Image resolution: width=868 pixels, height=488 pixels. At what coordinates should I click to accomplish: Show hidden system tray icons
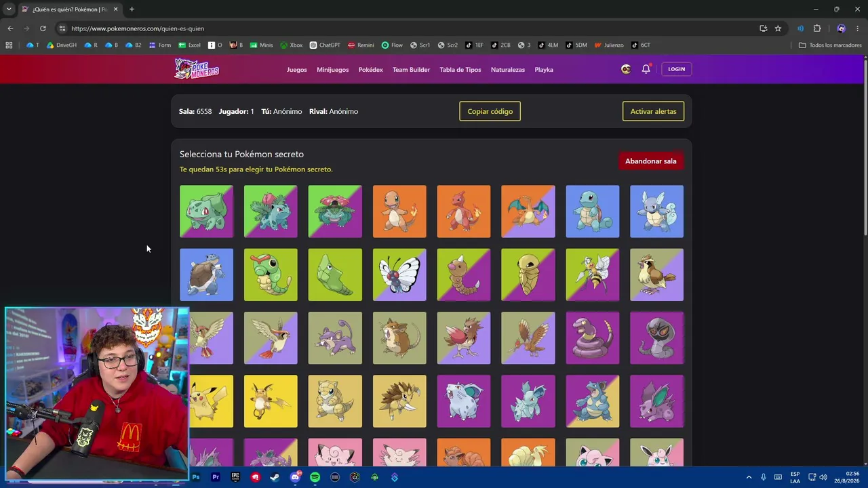(x=749, y=477)
